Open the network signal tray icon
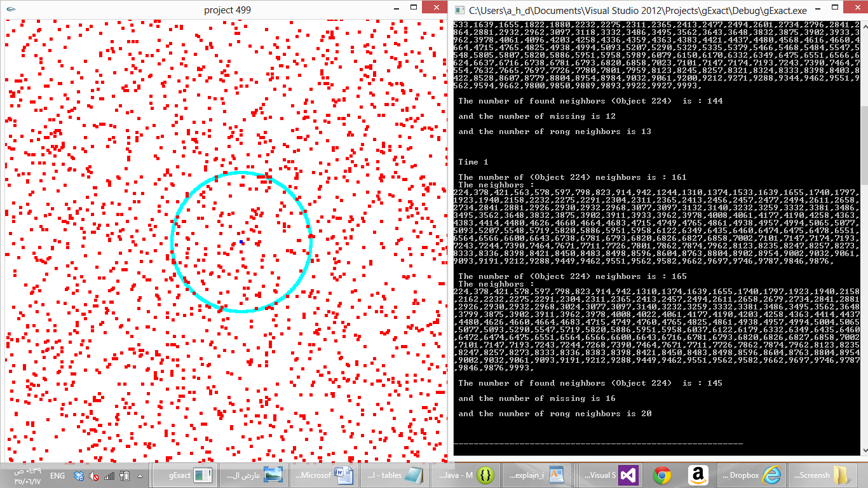This screenshot has width=868, height=488. point(109,476)
